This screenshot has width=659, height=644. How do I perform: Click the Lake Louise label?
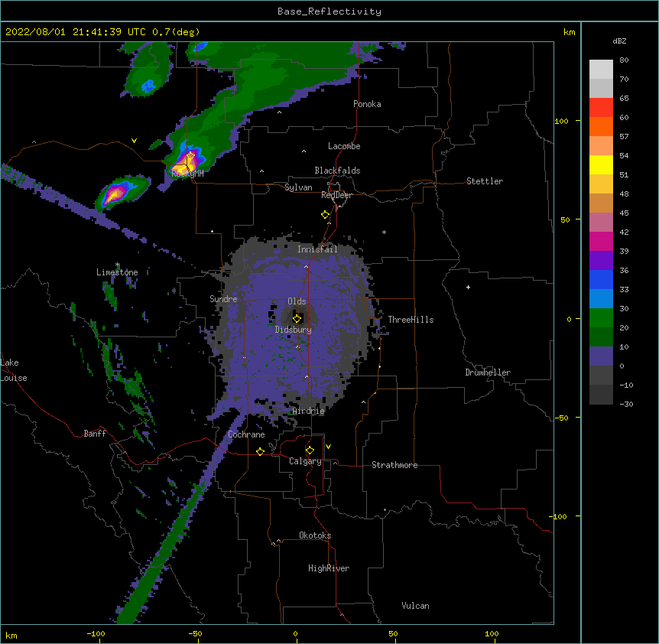[13, 370]
